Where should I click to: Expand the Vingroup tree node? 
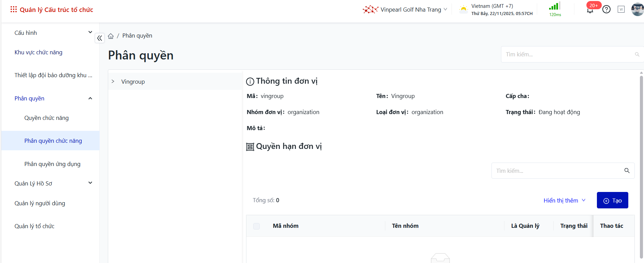113,82
